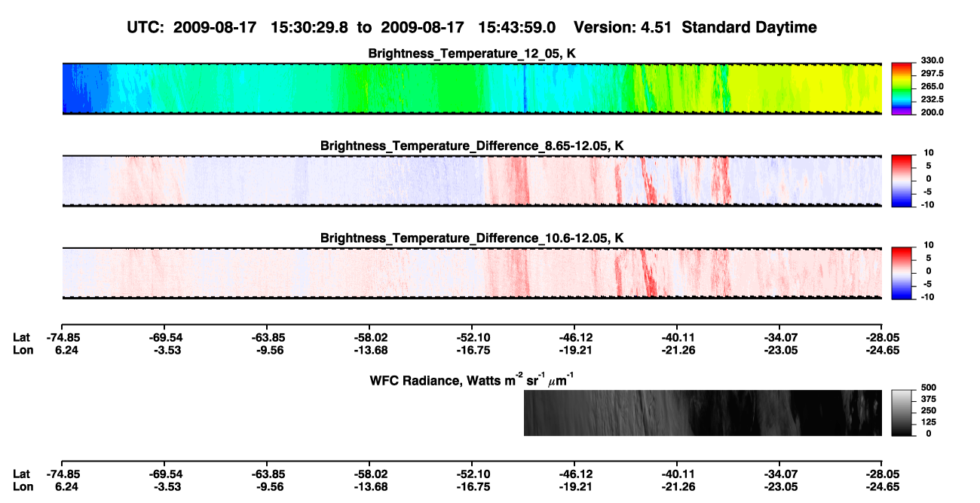Viewport: 980px width, 503px height.
Task: Click the title 'Brightness_Temperature_Difference_8.65-12.05, K'
Action: click(472, 146)
